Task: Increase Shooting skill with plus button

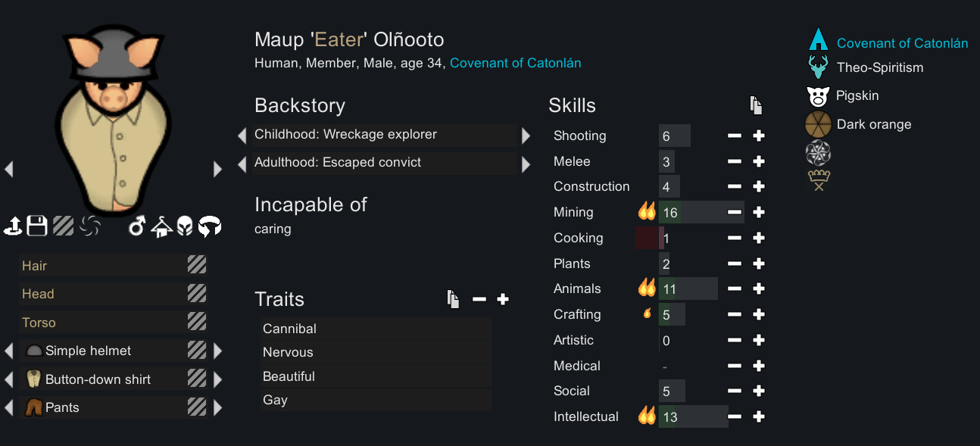Action: point(759,136)
